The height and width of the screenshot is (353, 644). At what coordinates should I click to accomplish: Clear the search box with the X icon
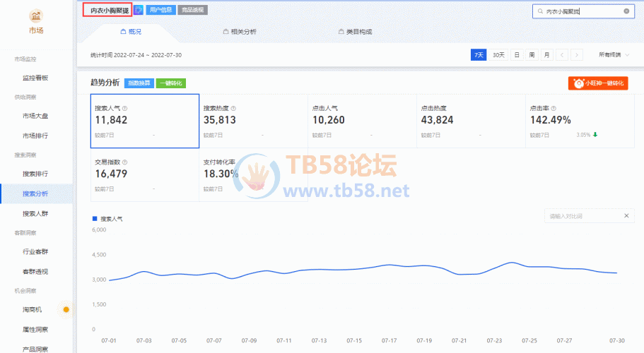[626, 11]
